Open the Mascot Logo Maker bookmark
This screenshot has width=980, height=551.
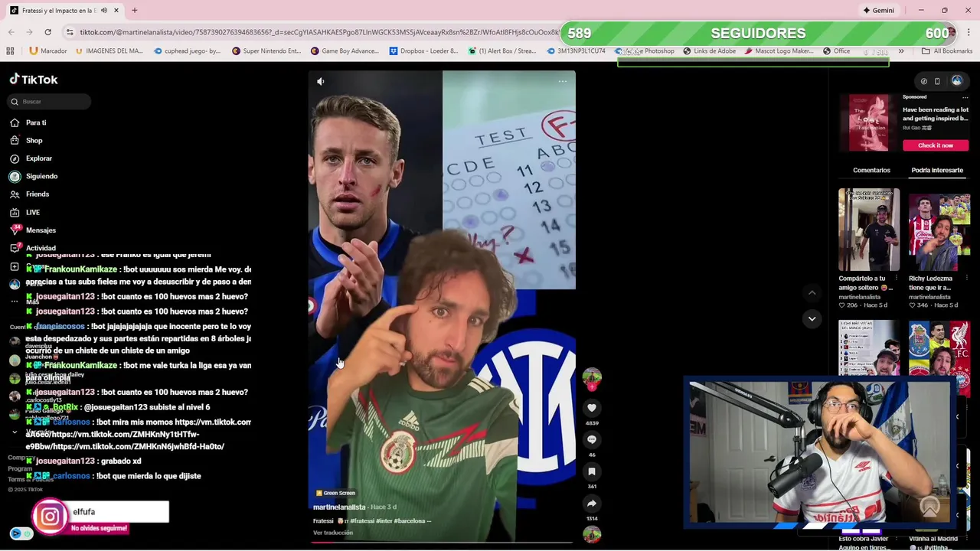tap(779, 51)
